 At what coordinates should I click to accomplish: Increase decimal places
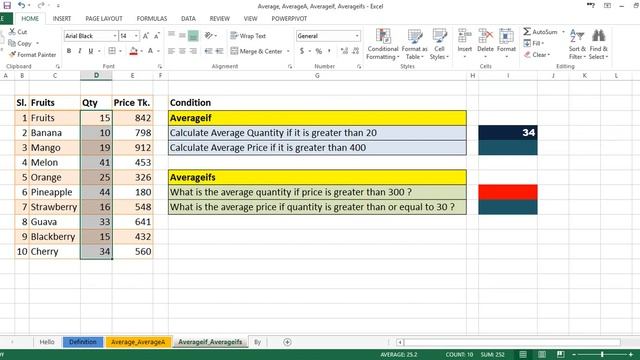point(344,51)
